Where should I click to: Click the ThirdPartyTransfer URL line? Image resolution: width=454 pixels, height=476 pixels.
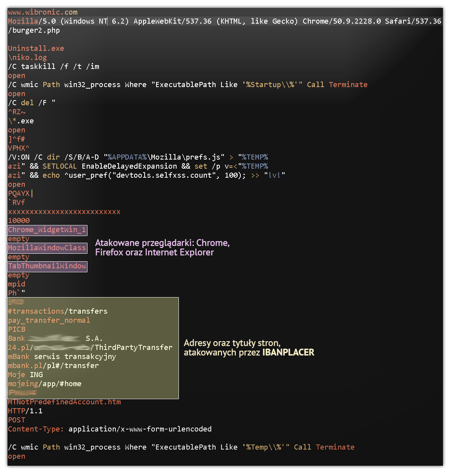coord(90,348)
